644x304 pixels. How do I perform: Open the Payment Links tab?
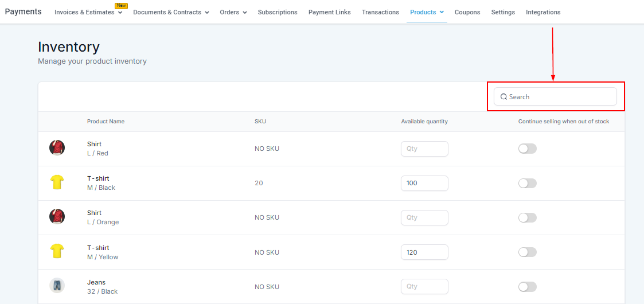tap(329, 12)
